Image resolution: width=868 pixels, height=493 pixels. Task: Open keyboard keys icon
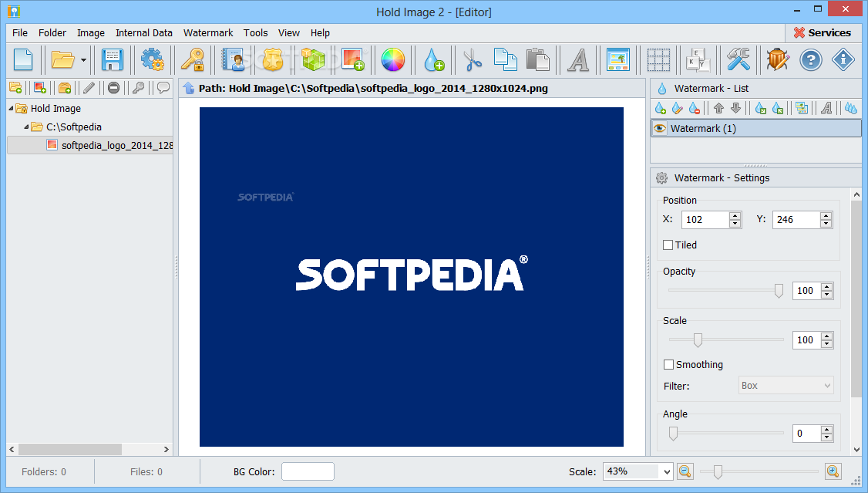698,60
